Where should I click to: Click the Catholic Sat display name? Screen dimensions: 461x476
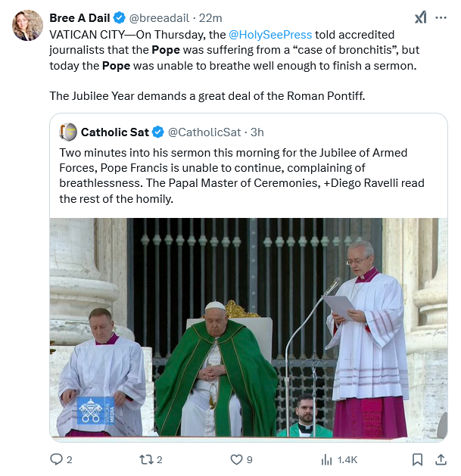115,132
